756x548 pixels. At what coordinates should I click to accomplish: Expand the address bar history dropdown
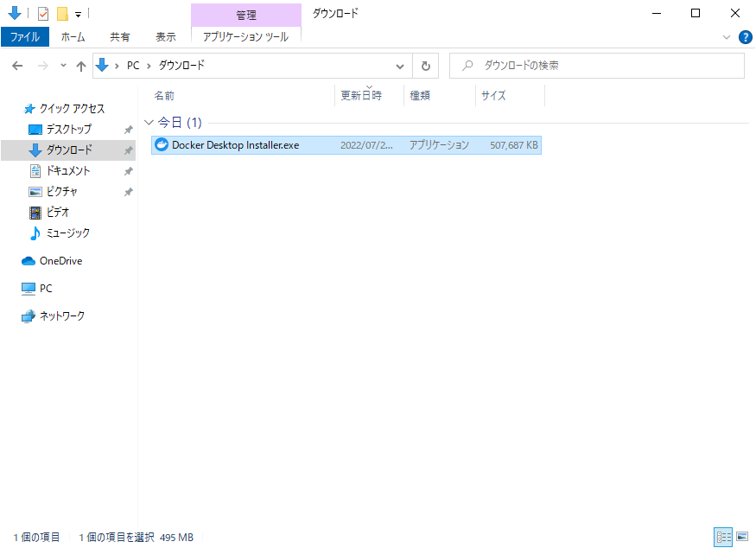point(400,66)
